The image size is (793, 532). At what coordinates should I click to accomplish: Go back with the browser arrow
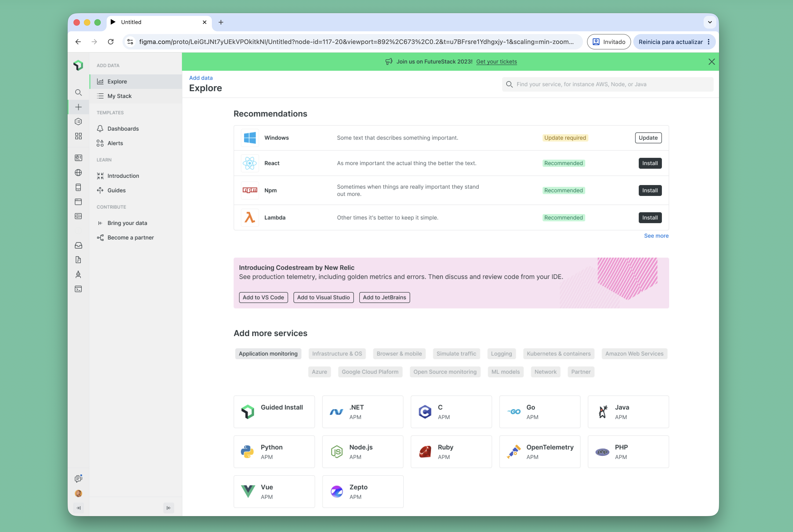coord(78,42)
